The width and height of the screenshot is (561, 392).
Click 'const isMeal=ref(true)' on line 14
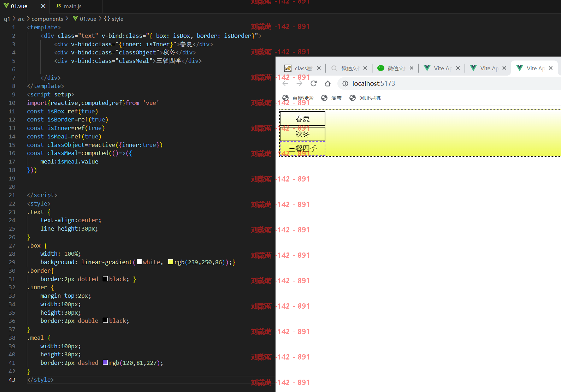[x=64, y=136]
